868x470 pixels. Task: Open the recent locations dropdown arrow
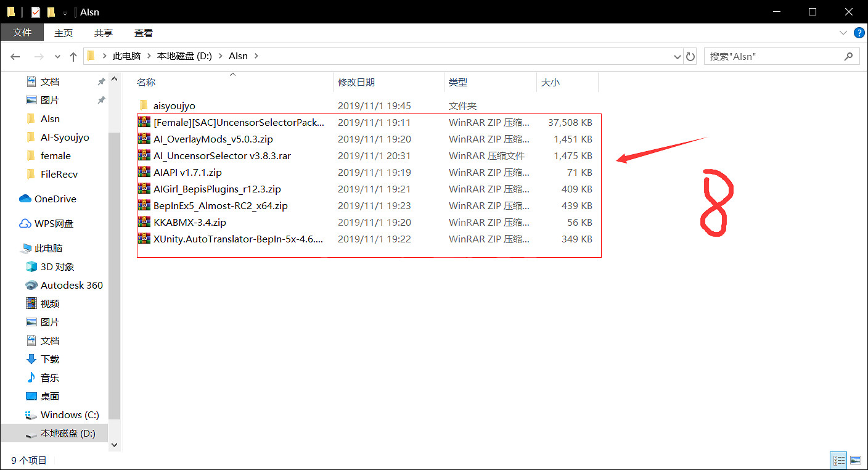pos(58,56)
